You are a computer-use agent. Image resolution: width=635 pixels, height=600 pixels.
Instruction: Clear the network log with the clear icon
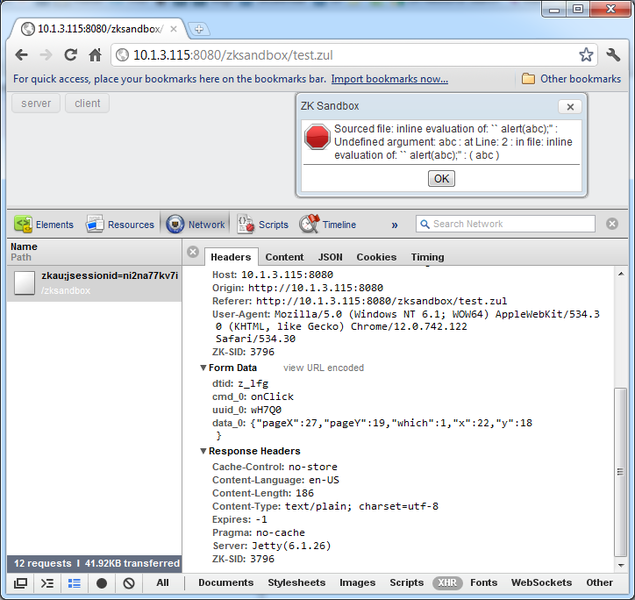129,583
